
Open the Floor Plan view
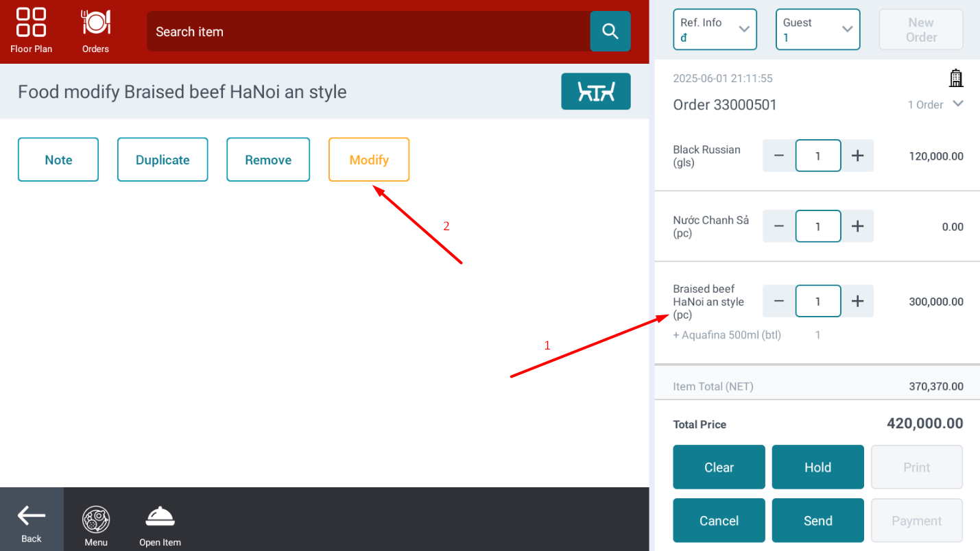[x=31, y=31]
